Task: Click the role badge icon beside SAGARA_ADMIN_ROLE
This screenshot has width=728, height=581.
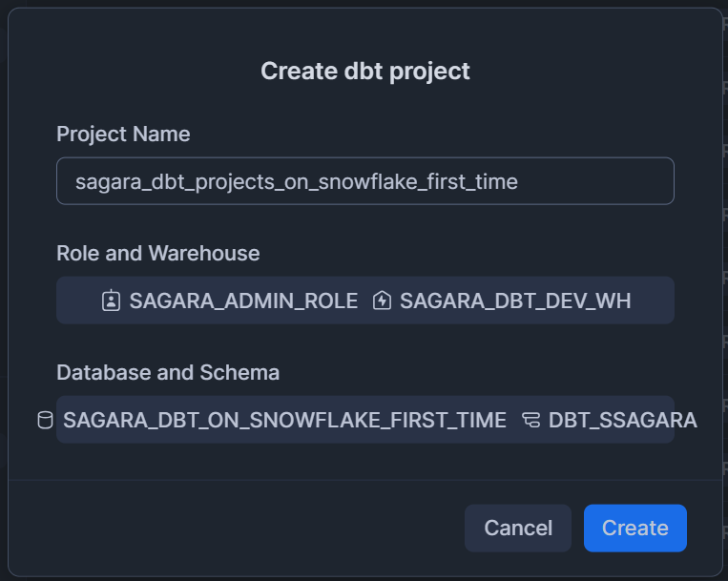Action: point(111,301)
